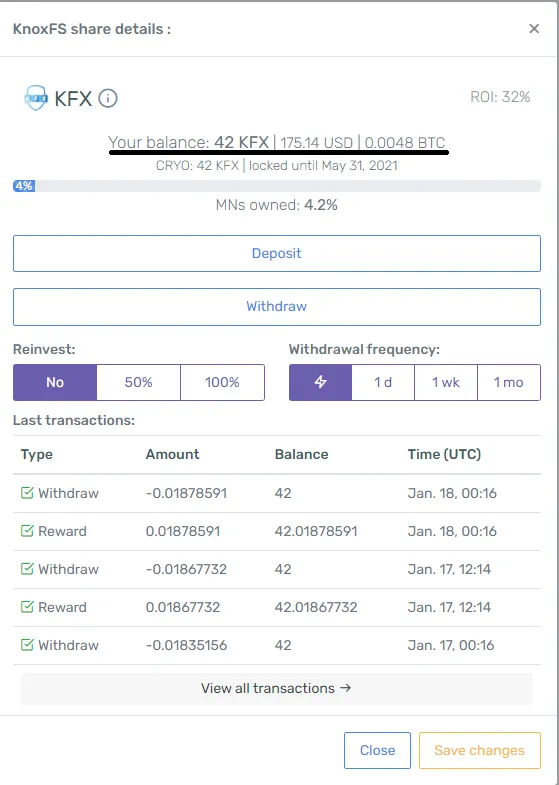Viewport: 559px width, 785px height.
Task: Click the Withdraw button
Action: (277, 306)
